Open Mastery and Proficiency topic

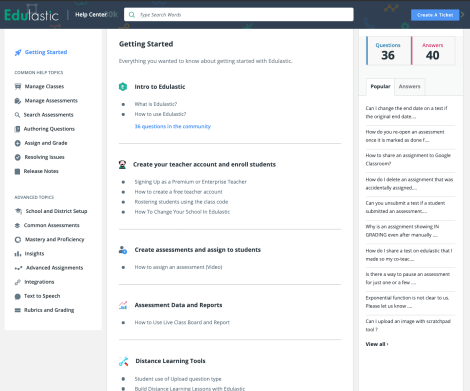(55, 240)
